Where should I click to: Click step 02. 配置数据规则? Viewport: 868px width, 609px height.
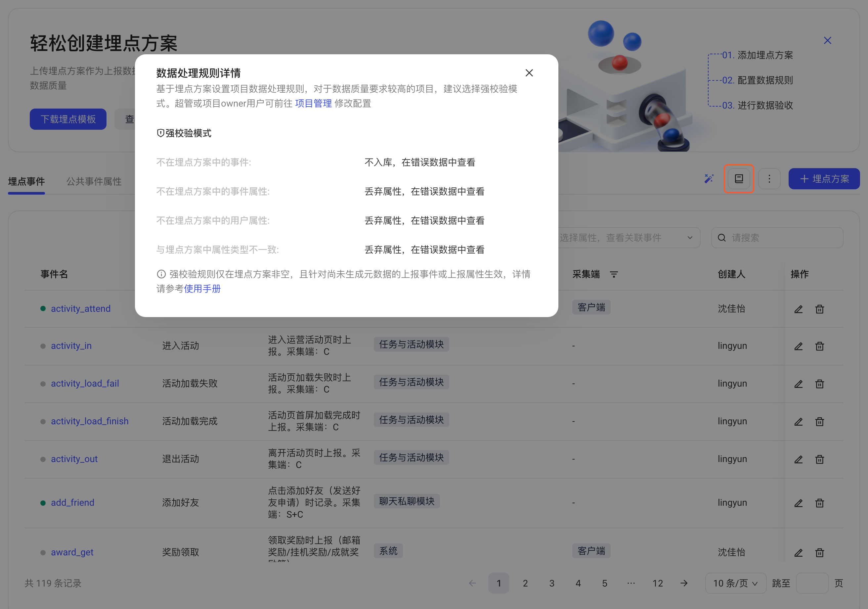pos(757,80)
